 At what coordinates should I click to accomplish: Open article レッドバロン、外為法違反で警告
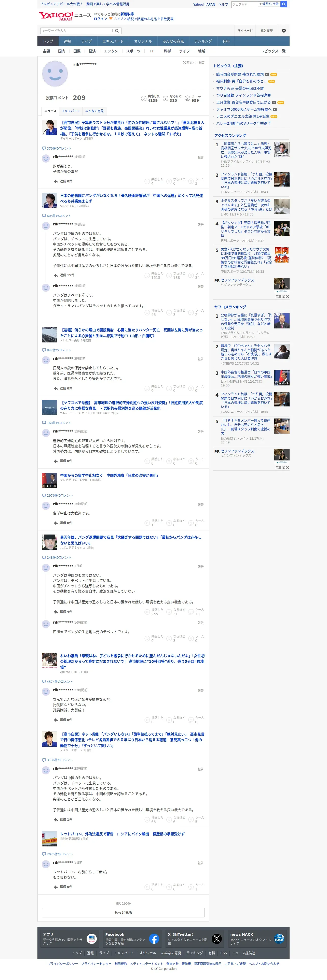click(x=122, y=834)
